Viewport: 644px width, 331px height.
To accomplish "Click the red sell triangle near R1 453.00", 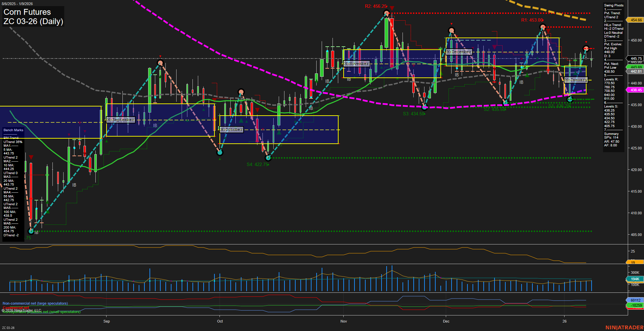I will 548,30.
